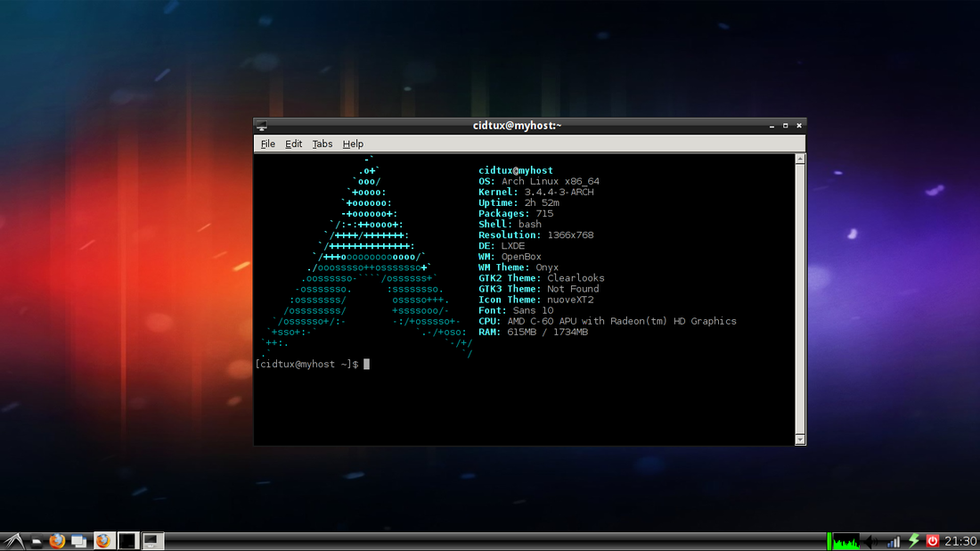The height and width of the screenshot is (551, 980).
Task: Open power manager via the lightning bolt icon
Action: pos(914,540)
